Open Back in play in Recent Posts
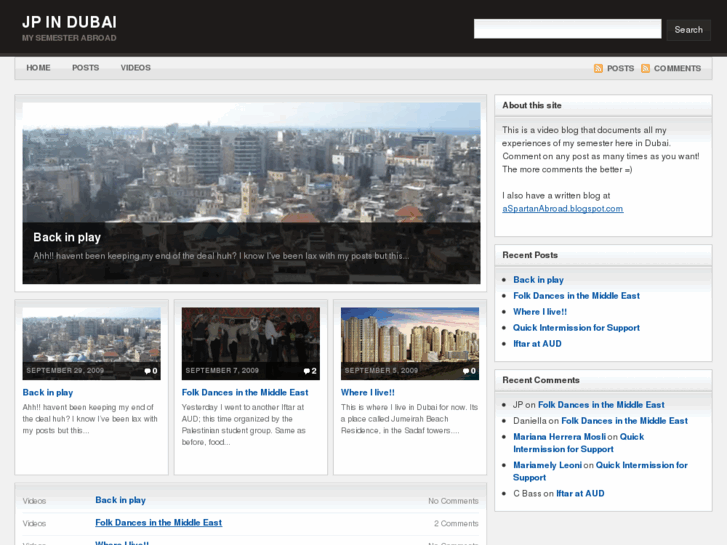727x545 pixels. 538,280
